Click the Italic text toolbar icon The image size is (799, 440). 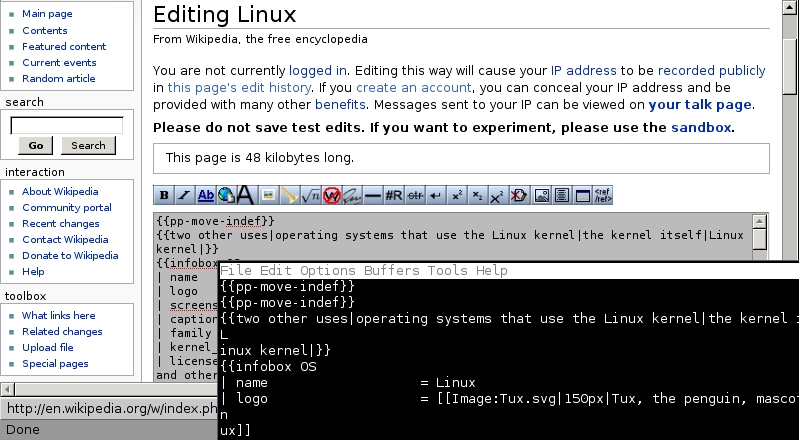click(185, 195)
